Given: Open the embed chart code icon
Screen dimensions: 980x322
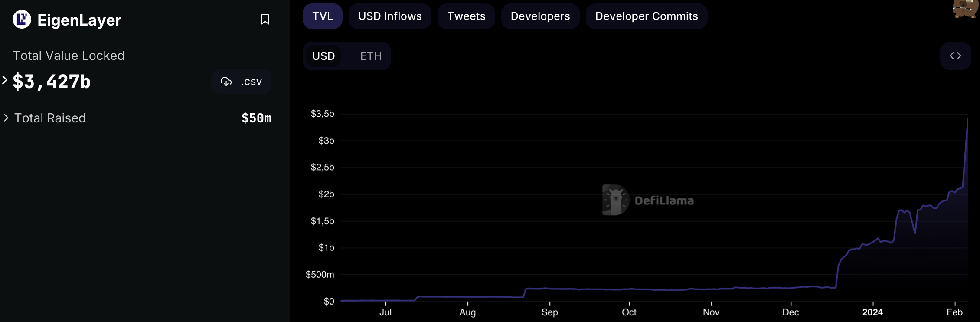Looking at the screenshot, I should click(955, 56).
